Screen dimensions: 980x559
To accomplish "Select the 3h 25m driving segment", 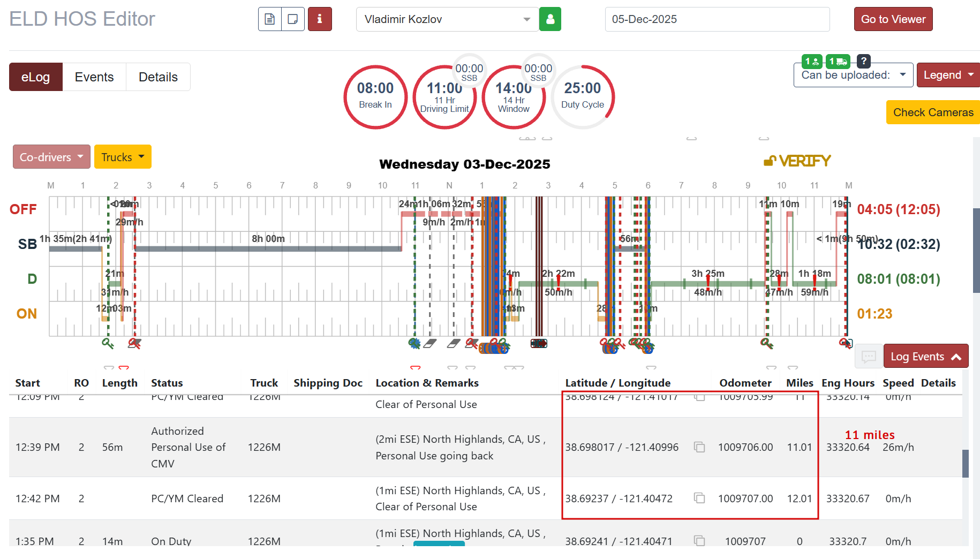I will coord(707,283).
